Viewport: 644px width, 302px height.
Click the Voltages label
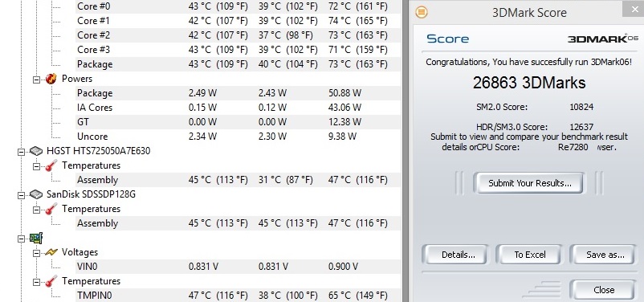(79, 252)
